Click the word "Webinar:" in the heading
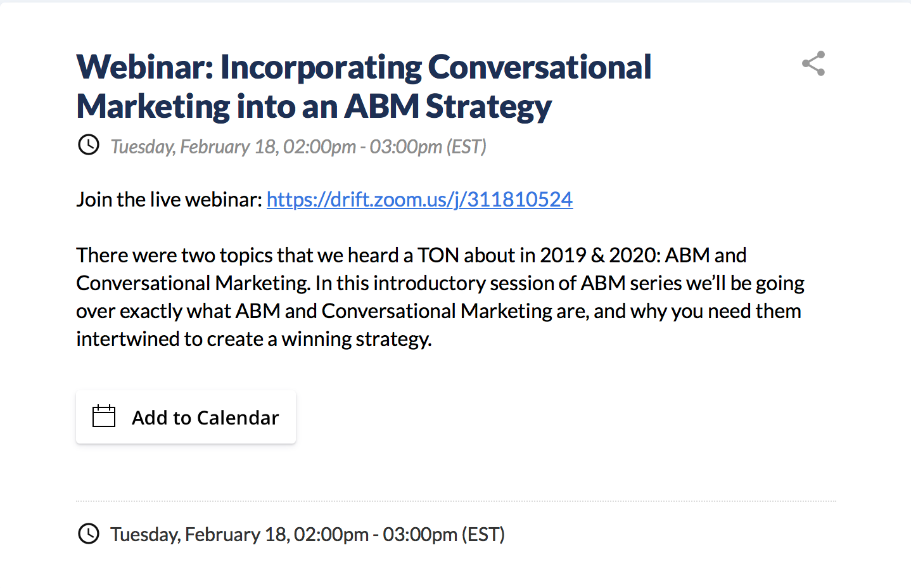Image resolution: width=911 pixels, height=588 pixels. click(x=145, y=67)
